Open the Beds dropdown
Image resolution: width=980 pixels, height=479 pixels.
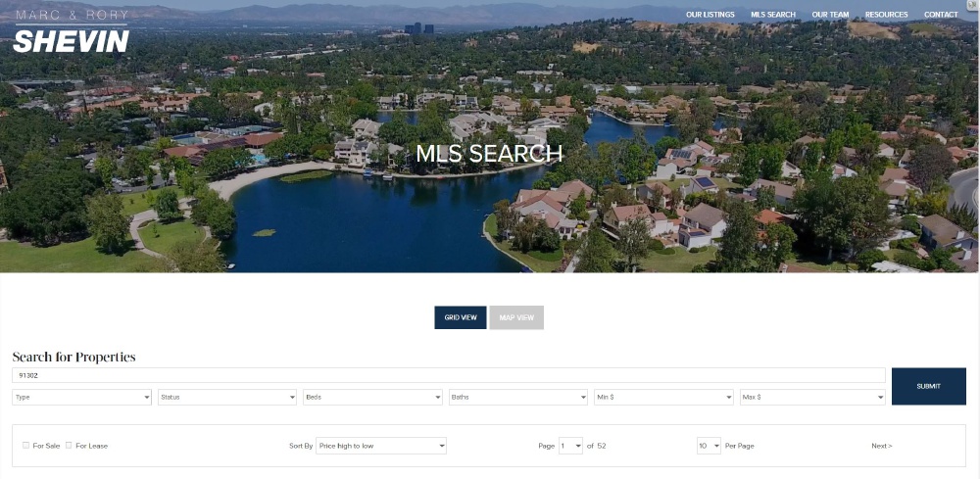(373, 397)
